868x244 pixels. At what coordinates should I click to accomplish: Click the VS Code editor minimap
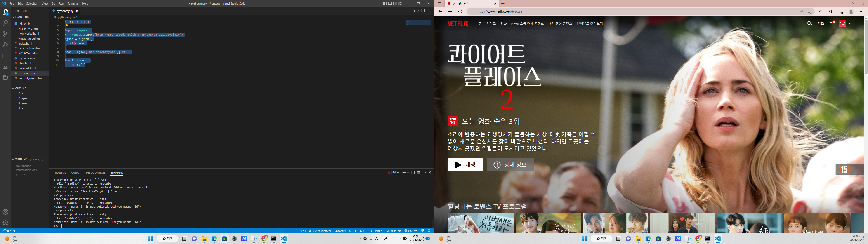point(418,22)
